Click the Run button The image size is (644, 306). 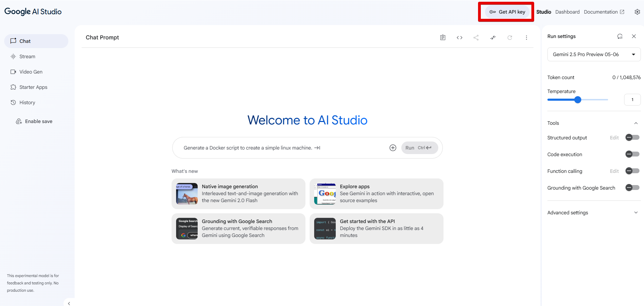click(419, 148)
